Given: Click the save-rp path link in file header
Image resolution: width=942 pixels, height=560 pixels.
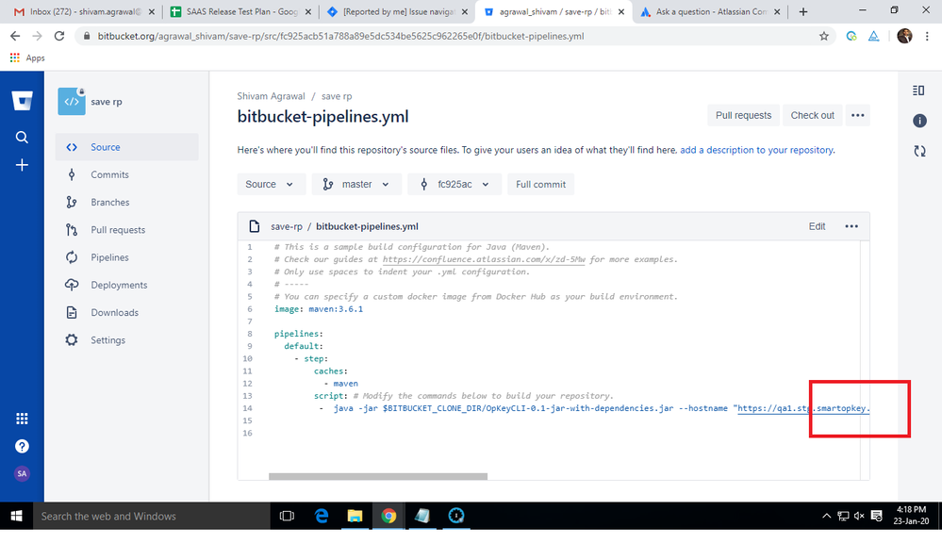Looking at the screenshot, I should point(287,226).
